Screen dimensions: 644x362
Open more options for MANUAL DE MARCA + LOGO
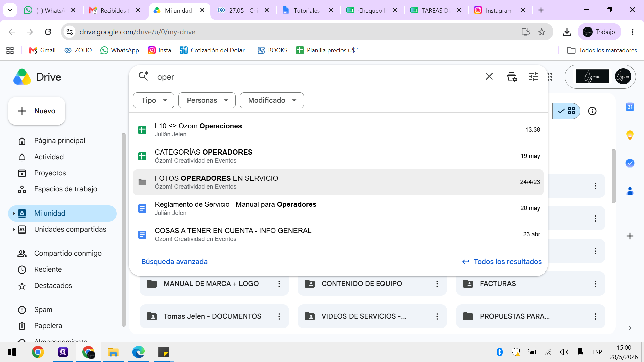pyautogui.click(x=279, y=284)
